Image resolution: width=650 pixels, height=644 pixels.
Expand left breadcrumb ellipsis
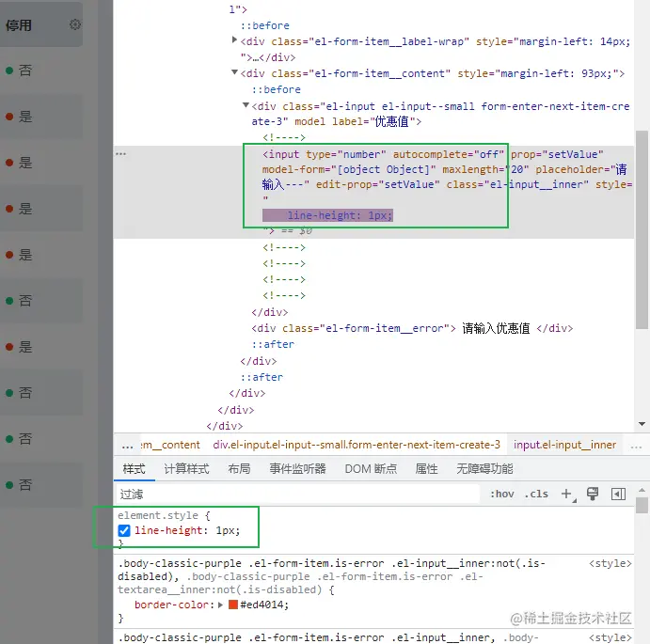[x=127, y=446]
